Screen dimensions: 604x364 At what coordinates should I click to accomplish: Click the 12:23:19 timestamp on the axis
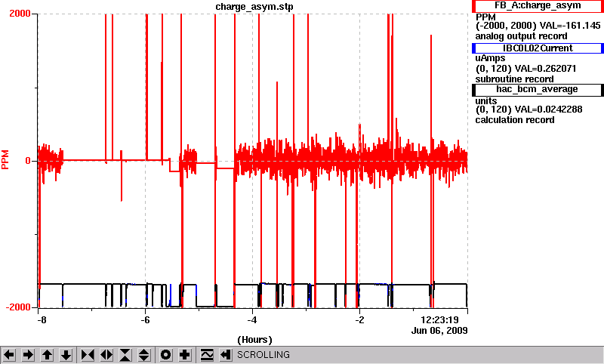click(x=439, y=320)
